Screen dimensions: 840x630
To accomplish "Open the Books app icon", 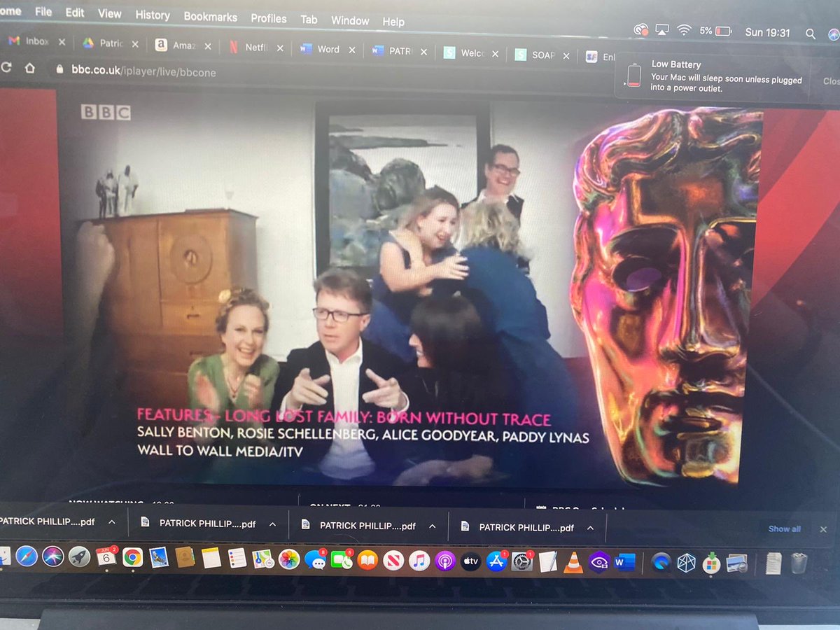I will (367, 560).
